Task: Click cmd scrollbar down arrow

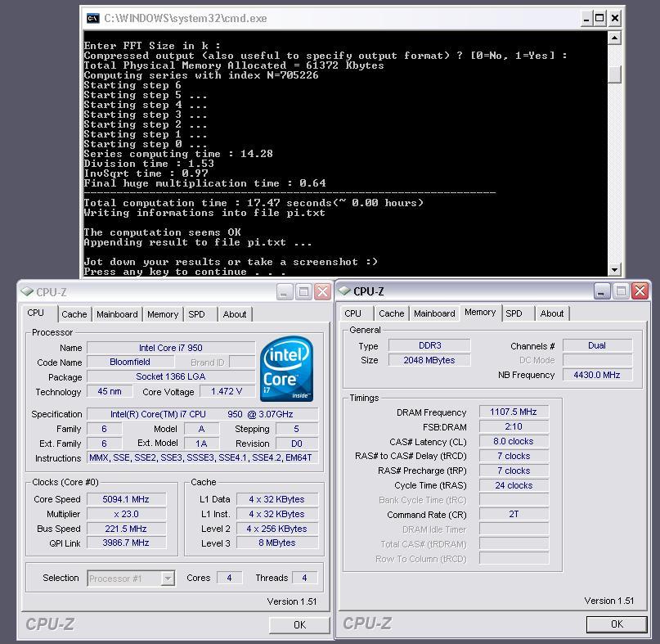Action: [x=614, y=269]
